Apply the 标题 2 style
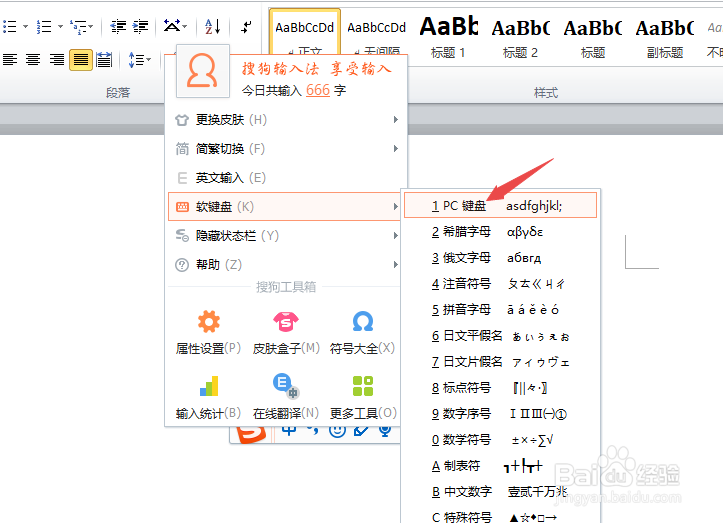Viewport: 723px width, 523px height. point(521,36)
